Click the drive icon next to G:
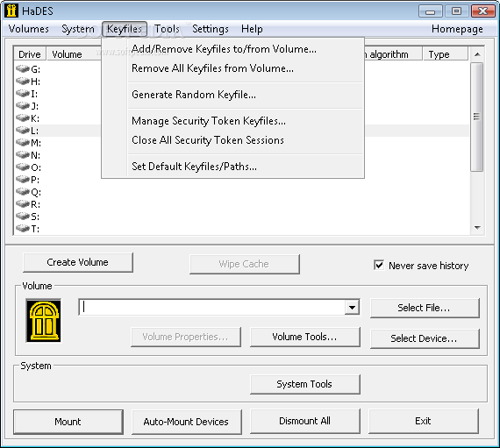The image size is (500, 448). tap(23, 68)
